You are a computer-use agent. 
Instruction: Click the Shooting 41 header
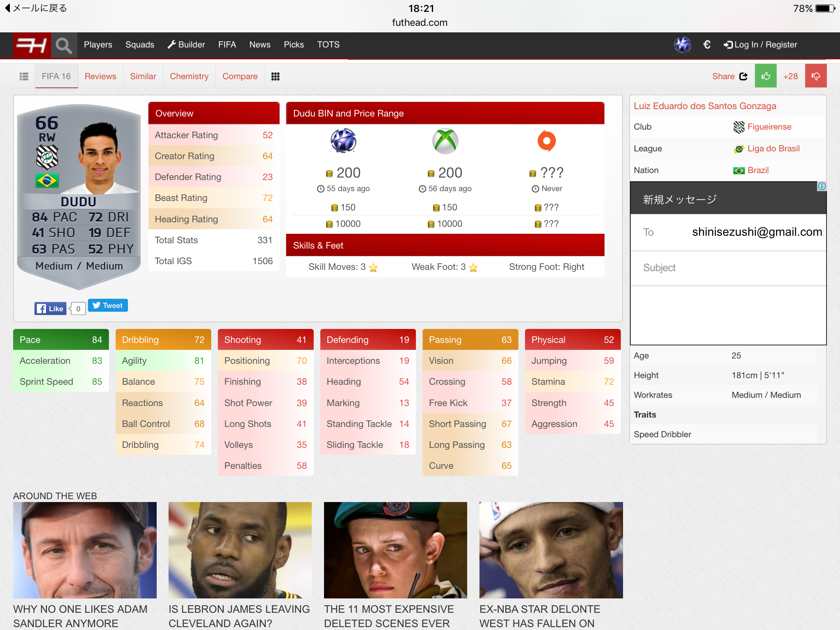266,340
